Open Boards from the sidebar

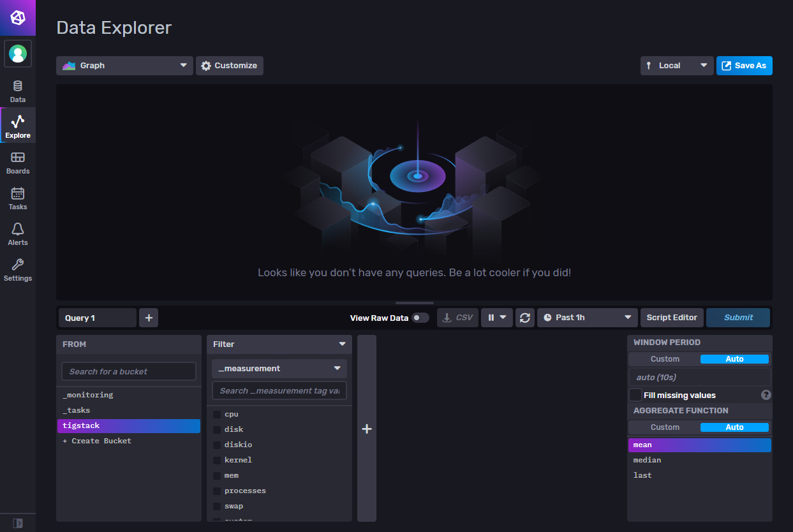point(18,163)
